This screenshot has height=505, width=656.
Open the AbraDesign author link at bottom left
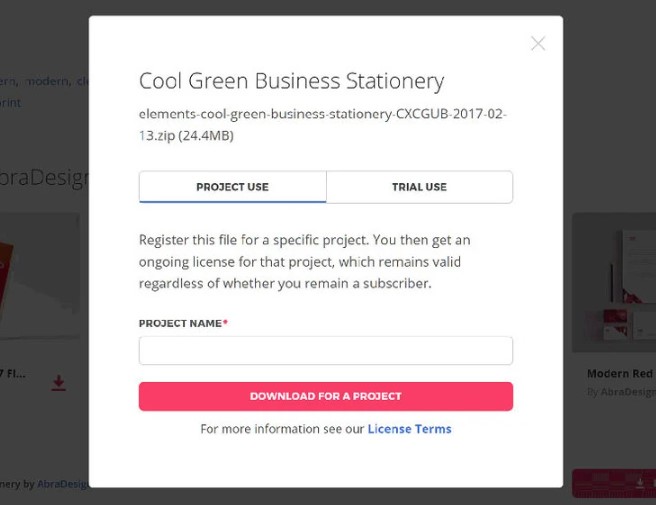click(63, 484)
